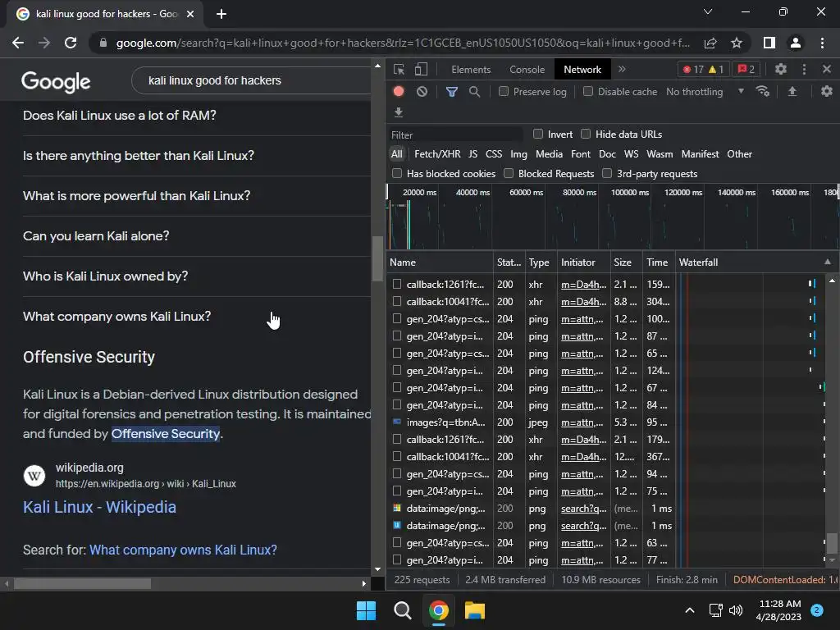Screen dimensions: 840x630
Task: Open taskbar Search
Action: (402, 610)
